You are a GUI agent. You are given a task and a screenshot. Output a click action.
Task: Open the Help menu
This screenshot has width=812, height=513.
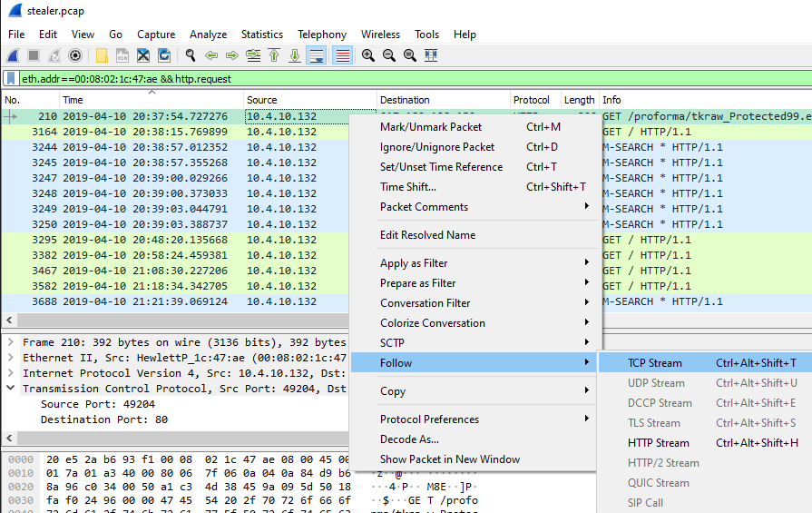tap(465, 35)
